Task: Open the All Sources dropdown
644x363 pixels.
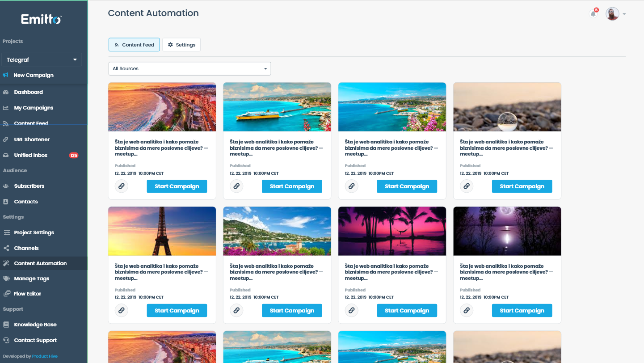Action: [x=189, y=69]
